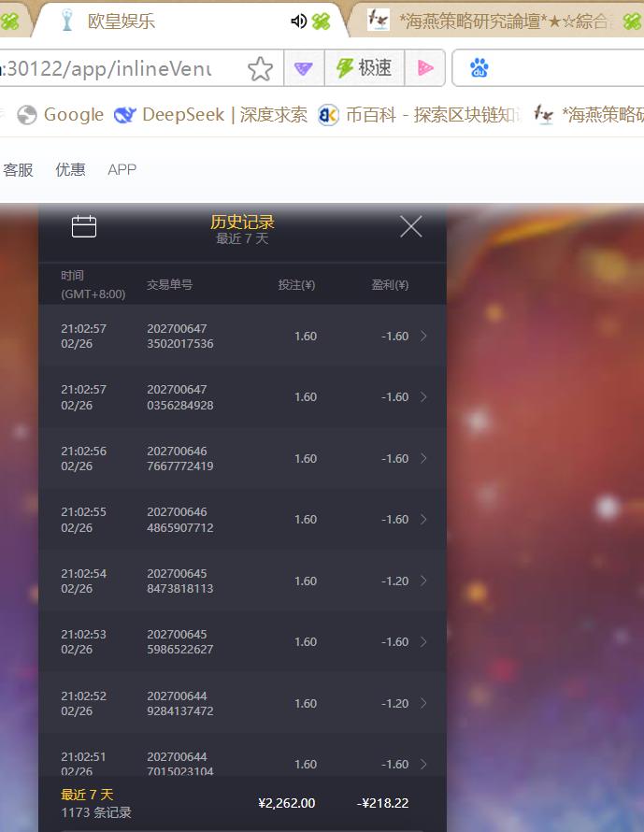Image resolution: width=644 pixels, height=832 pixels.
Task: Expand record 7015023104 details arrow
Action: (423, 765)
